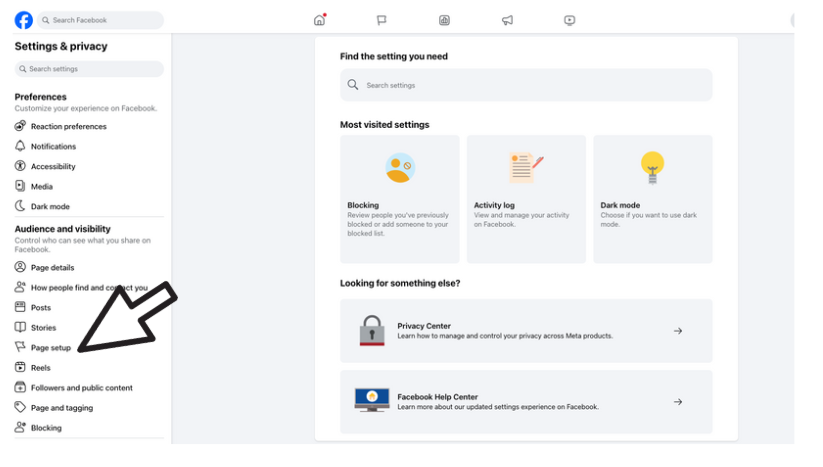
Task: Click the tag icon beside Page and tagging
Action: [20, 407]
